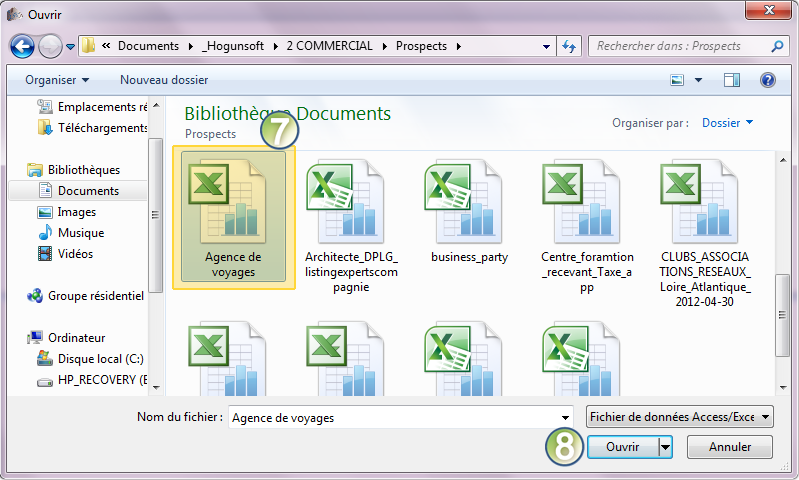
Task: Open the Ouvrir button split dropdown arrow
Action: pyautogui.click(x=665, y=447)
